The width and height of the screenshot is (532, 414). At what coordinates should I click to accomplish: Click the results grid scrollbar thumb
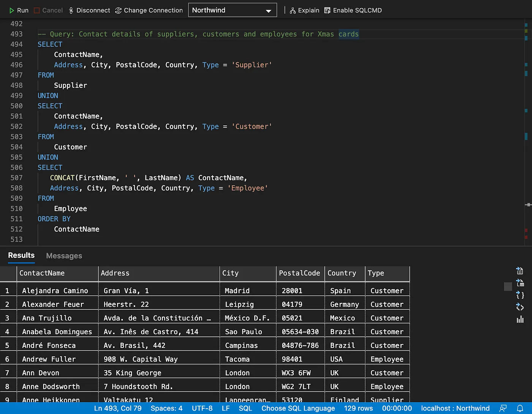point(508,286)
